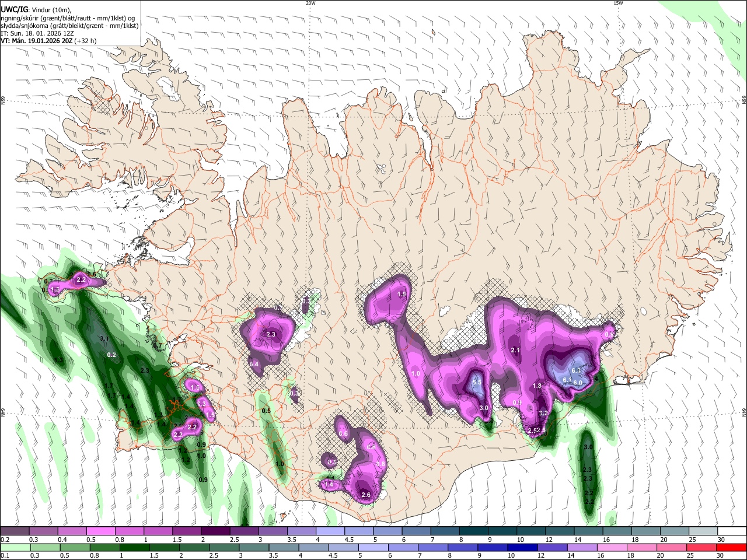Click the dark purple snow swatch between 2 and 2.5
This screenshot has width=747, height=560.
coord(215,531)
